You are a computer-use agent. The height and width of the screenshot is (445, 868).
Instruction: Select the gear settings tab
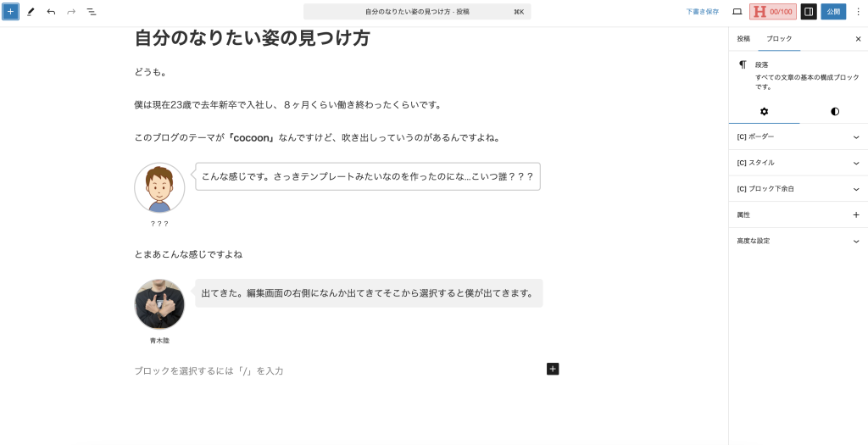(764, 111)
